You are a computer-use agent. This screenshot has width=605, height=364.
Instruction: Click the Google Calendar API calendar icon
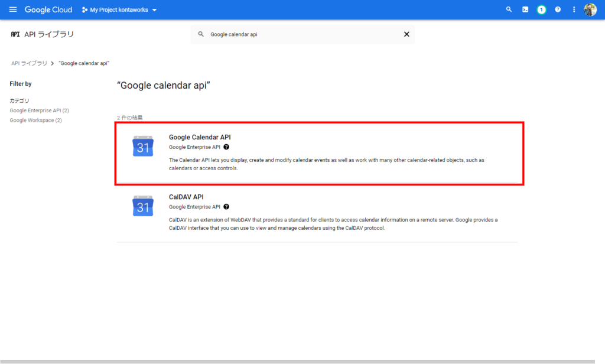pyautogui.click(x=143, y=146)
